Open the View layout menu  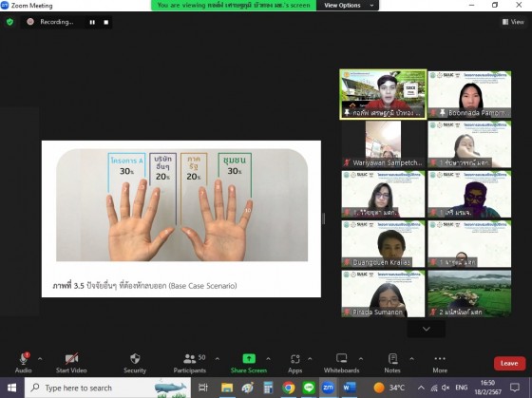tap(513, 22)
